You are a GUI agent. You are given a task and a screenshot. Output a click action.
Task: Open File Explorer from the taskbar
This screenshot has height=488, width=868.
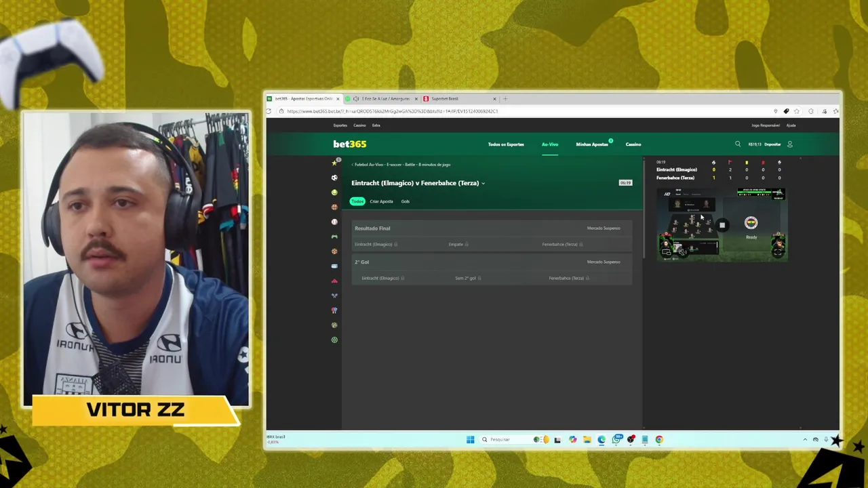click(587, 439)
